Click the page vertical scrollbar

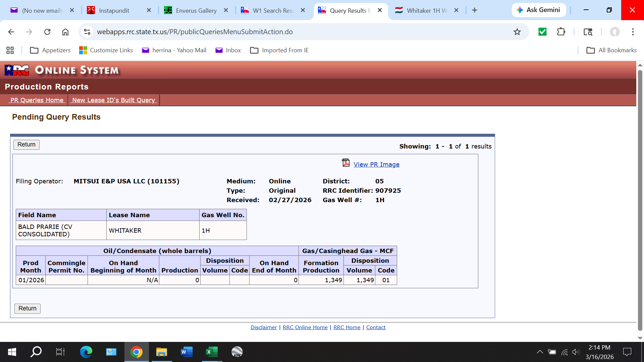click(640, 201)
